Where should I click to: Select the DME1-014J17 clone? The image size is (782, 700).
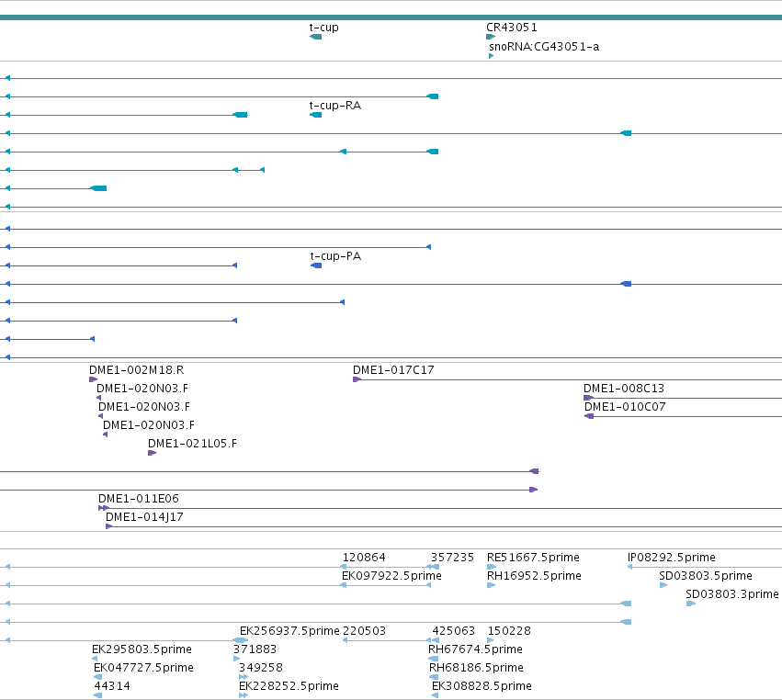pos(144,517)
